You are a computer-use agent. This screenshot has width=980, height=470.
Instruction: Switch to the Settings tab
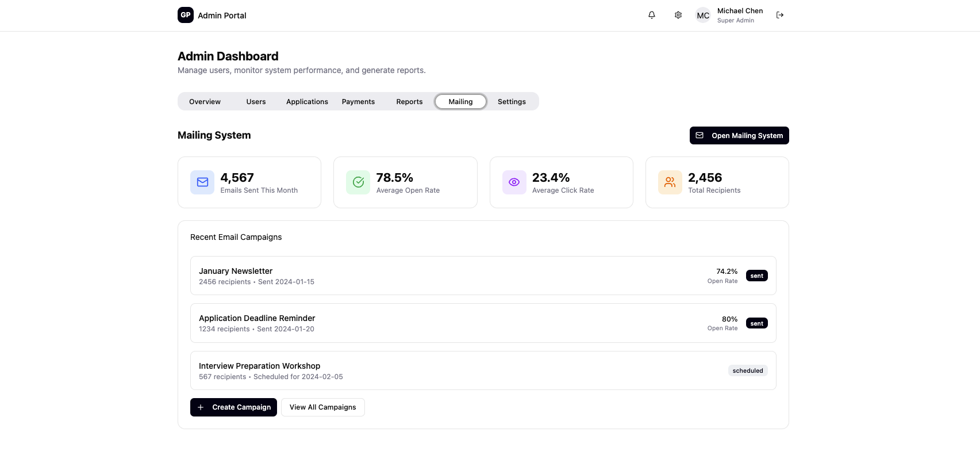[512, 102]
